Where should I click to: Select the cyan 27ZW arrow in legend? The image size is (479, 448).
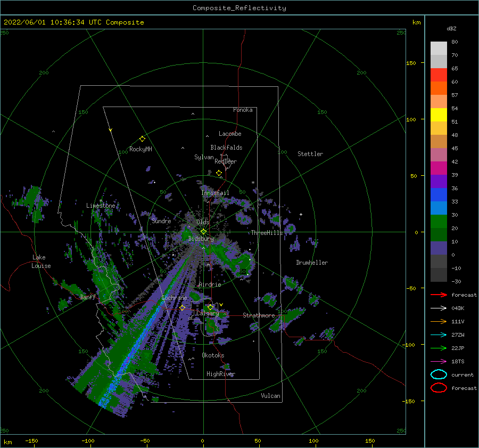coord(439,335)
